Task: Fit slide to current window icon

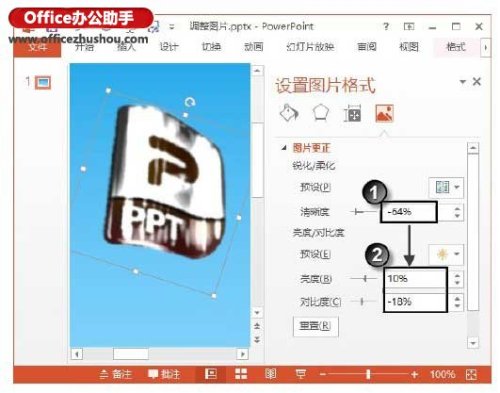Action: coord(471,374)
